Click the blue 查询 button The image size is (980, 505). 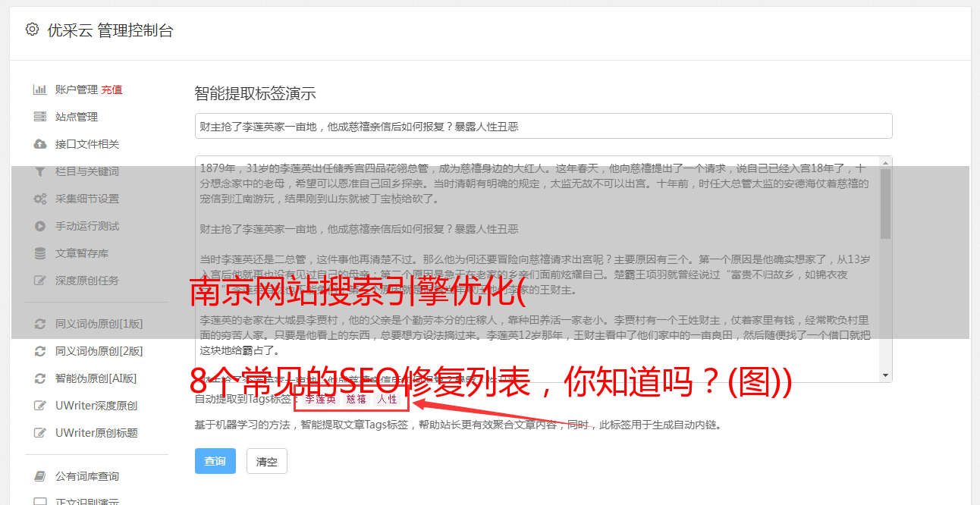[215, 461]
